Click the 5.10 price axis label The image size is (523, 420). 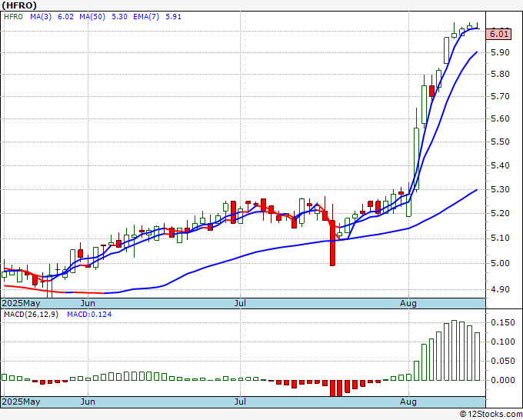click(x=501, y=238)
